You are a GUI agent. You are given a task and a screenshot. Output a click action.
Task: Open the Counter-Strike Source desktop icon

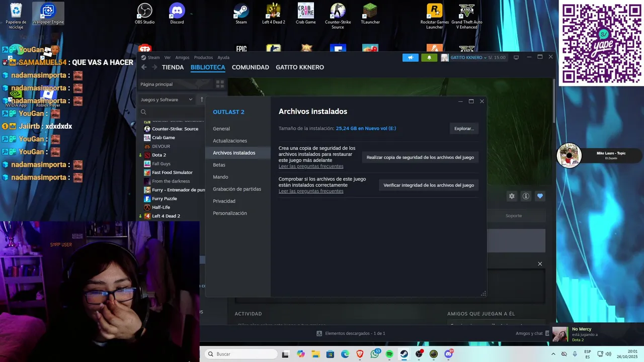tap(338, 16)
